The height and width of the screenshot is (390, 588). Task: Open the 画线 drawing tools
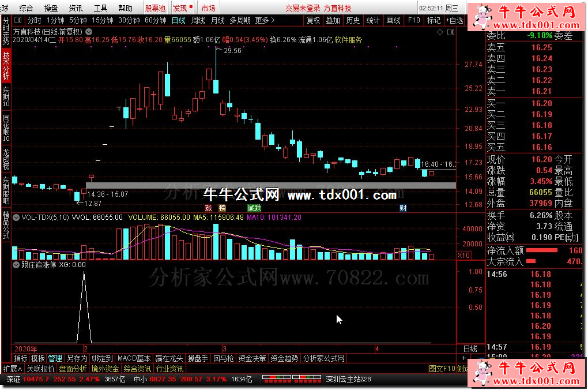coord(393,20)
